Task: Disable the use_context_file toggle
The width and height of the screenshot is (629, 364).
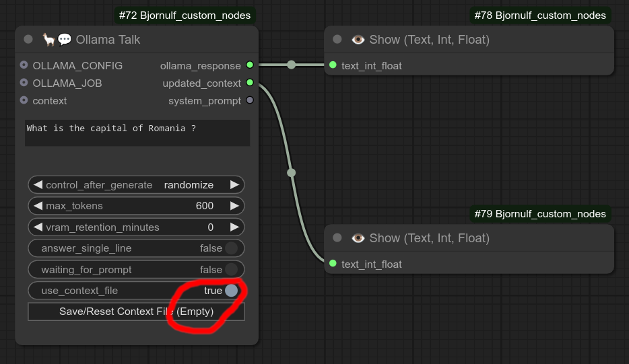Action: [x=231, y=291]
